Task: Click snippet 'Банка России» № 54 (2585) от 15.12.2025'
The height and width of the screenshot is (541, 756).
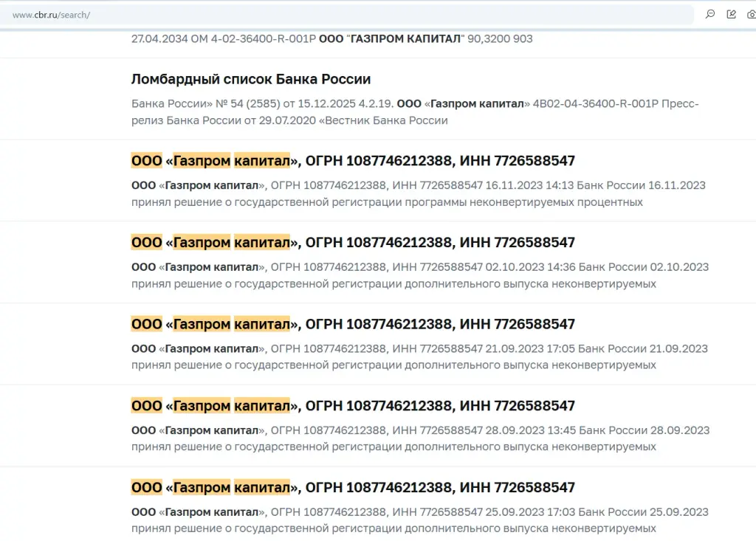Action: coord(244,103)
